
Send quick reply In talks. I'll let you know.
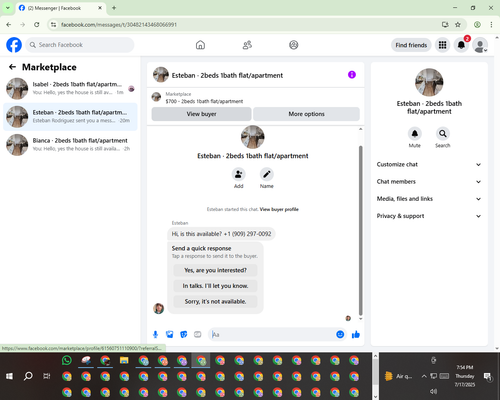pos(215,286)
